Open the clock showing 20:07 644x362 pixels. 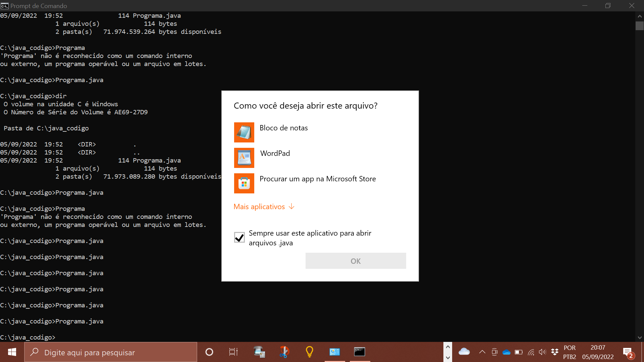pos(598,352)
